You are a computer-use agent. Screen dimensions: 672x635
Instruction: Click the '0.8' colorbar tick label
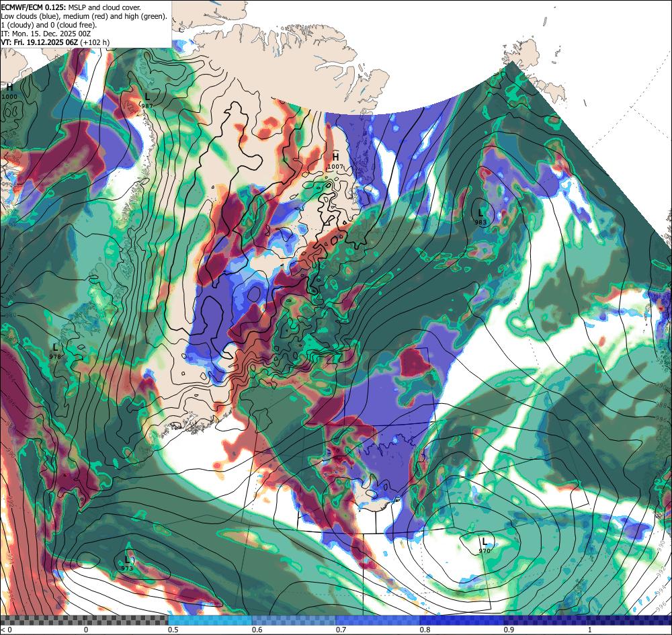point(425,630)
